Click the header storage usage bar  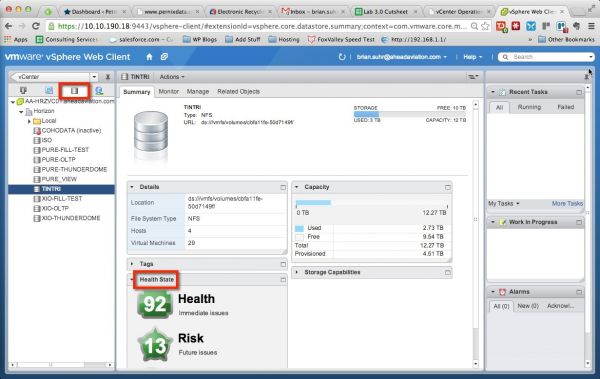pos(409,114)
